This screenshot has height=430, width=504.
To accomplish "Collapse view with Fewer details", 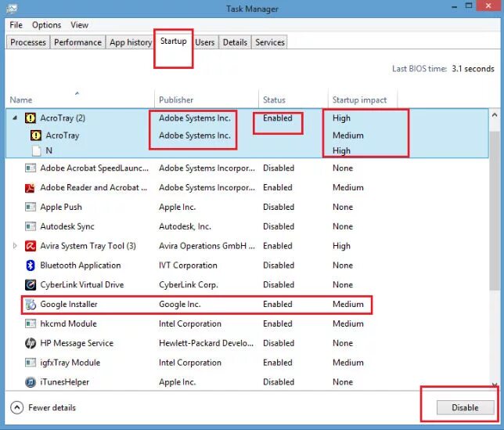I will tap(43, 408).
